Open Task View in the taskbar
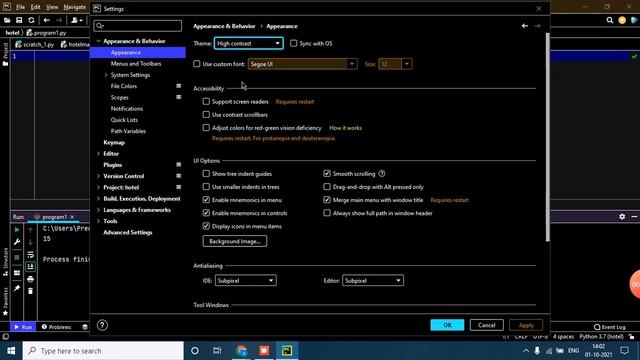Viewport: 640px width, 360px height. click(x=217, y=351)
